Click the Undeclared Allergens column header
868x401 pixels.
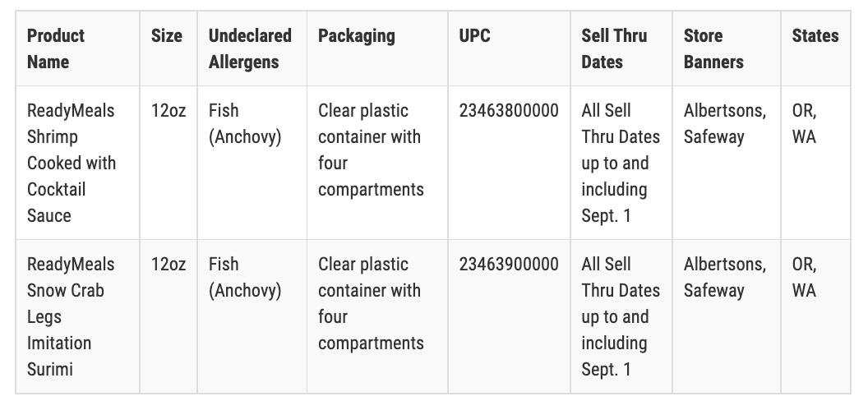[x=250, y=48]
